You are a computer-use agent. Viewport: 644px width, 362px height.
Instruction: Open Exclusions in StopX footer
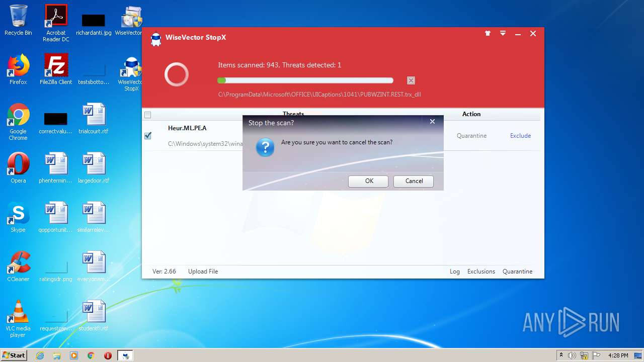point(481,271)
